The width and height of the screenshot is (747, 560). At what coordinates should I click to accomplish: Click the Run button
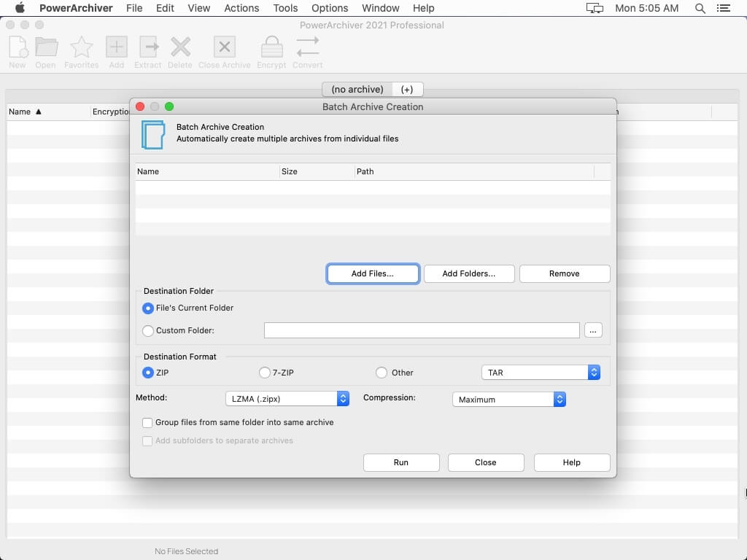pyautogui.click(x=401, y=462)
